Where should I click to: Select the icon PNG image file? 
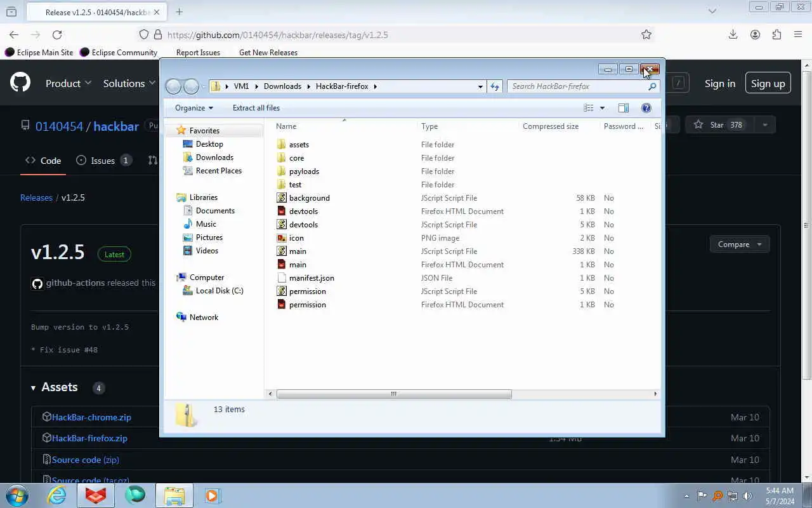tap(296, 238)
